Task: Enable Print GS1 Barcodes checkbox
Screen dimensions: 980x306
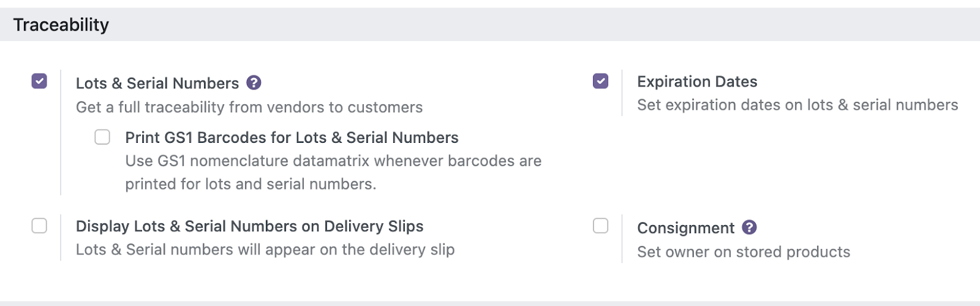Action: [x=102, y=137]
